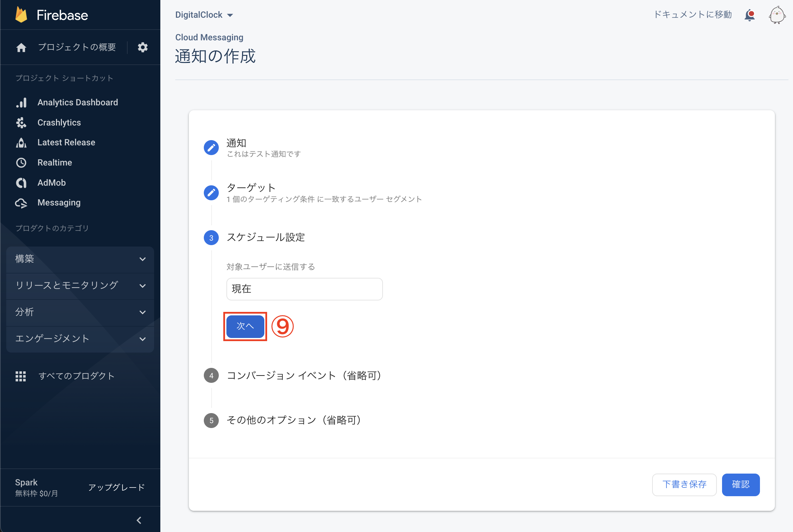The height and width of the screenshot is (532, 793).
Task: Click 確認 to review the notification
Action: [x=741, y=484]
